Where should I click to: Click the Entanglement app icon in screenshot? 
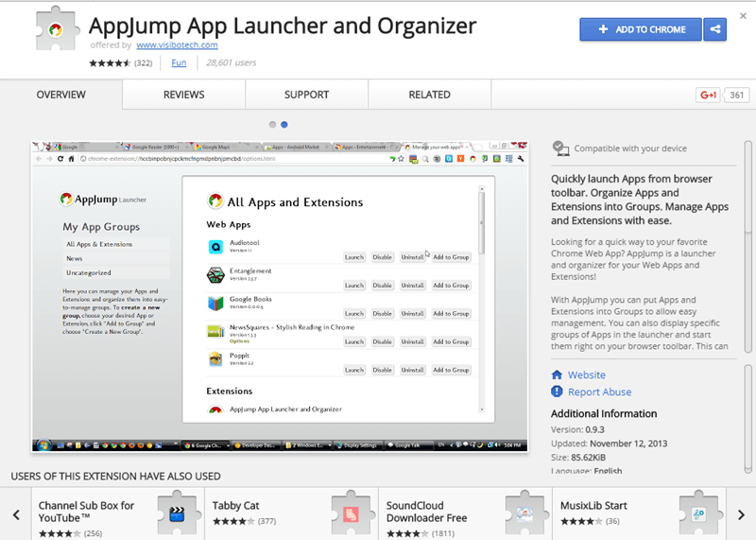pyautogui.click(x=215, y=275)
